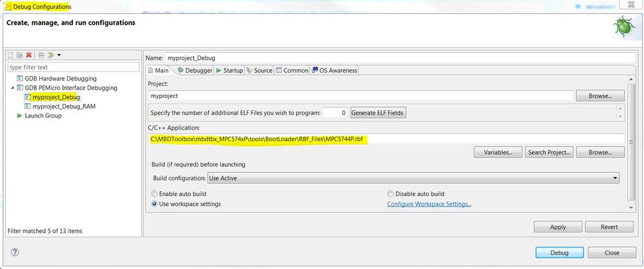The width and height of the screenshot is (644, 269).
Task: Click the green Launch Group arrow icon
Action: point(19,115)
